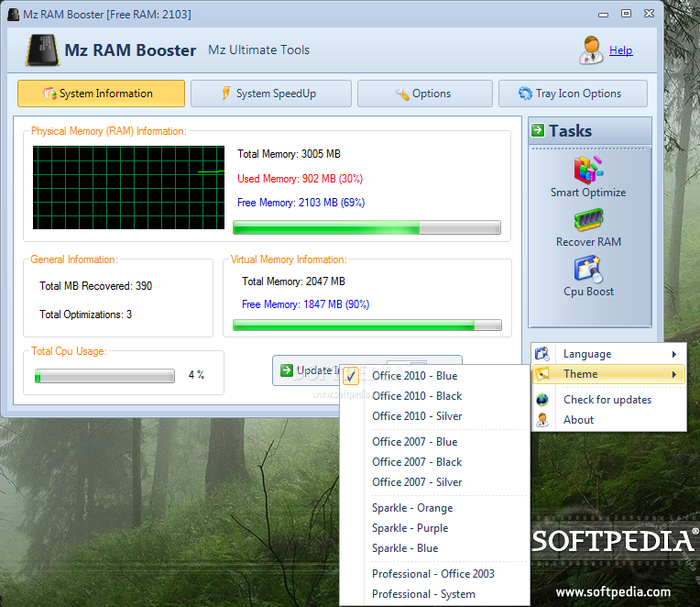Screen dimensions: 700x607
Task: Select the Sparkle - Blue theme
Action: point(434,548)
